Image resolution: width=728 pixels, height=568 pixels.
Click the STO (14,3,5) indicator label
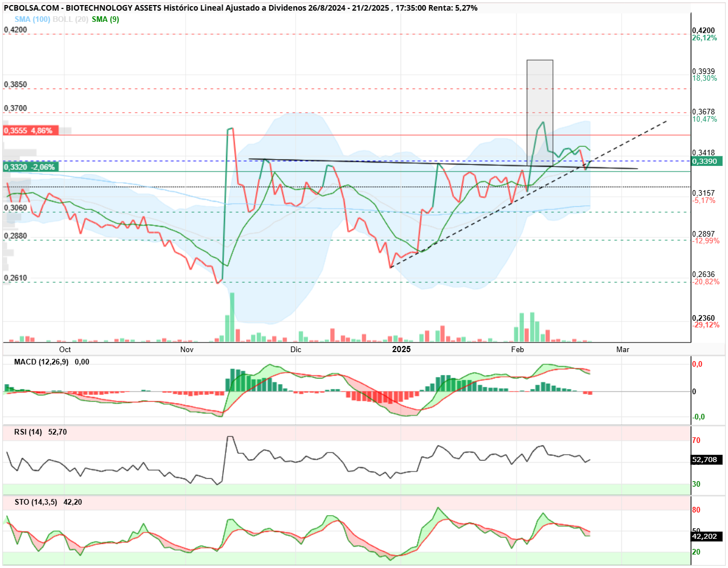(36, 502)
